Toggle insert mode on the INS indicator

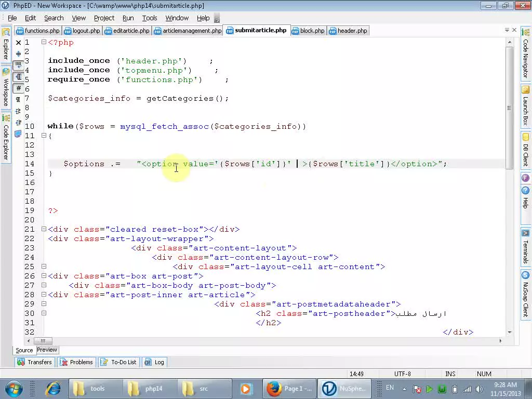click(450, 374)
